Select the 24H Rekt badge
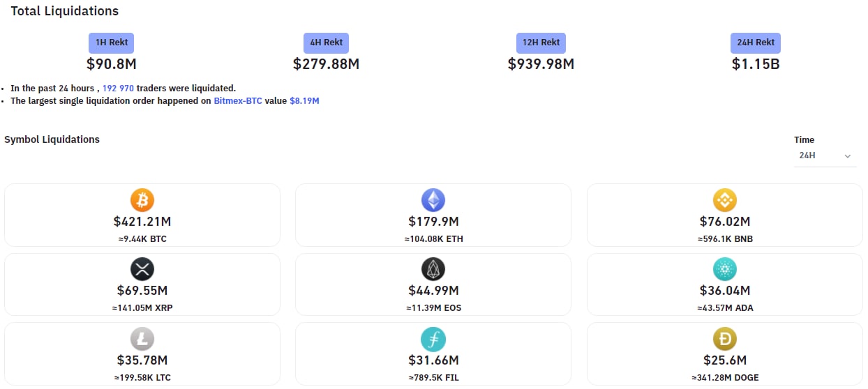This screenshot has height=389, width=868. (756, 43)
